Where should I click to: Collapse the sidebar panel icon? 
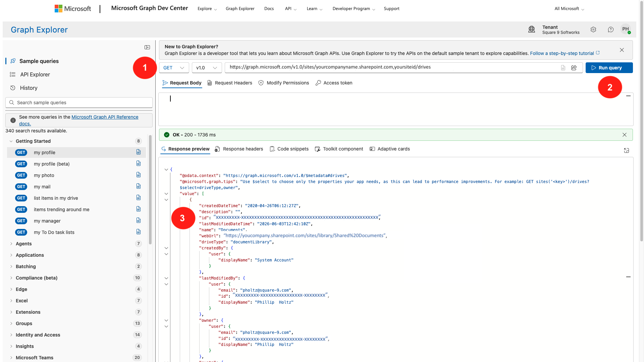click(x=147, y=47)
